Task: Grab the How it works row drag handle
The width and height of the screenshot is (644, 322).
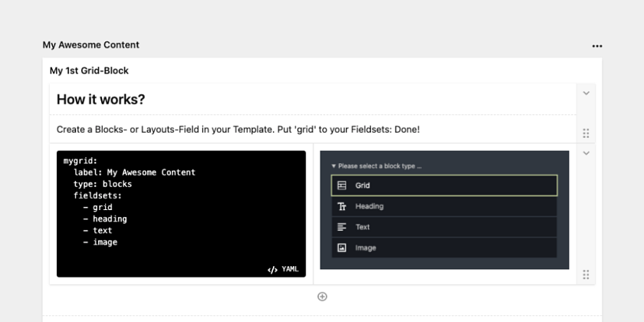Action: (x=586, y=133)
